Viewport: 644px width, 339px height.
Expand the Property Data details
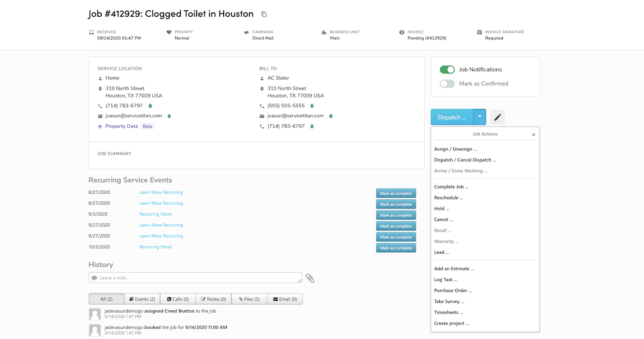tap(122, 126)
